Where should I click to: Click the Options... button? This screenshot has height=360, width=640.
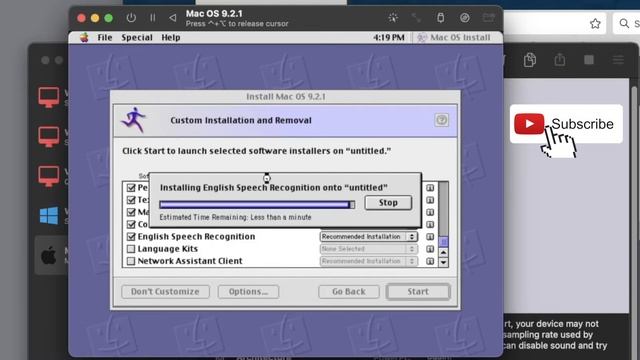click(248, 291)
